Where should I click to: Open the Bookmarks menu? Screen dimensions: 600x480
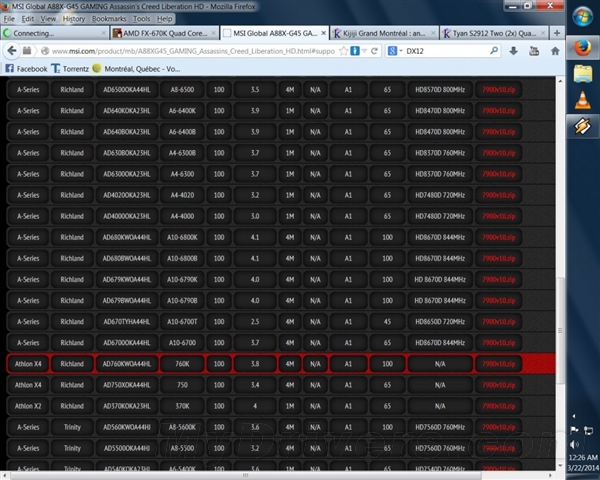pos(109,19)
